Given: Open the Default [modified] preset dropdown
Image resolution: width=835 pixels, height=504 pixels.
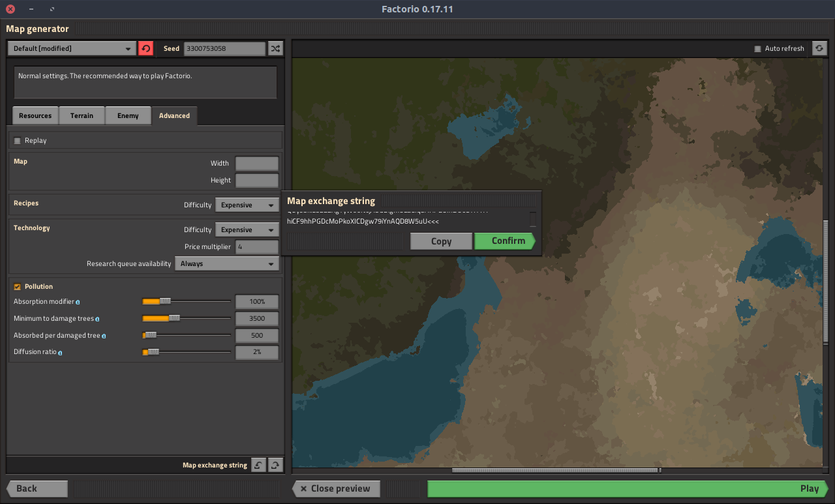Looking at the screenshot, I should coord(72,48).
